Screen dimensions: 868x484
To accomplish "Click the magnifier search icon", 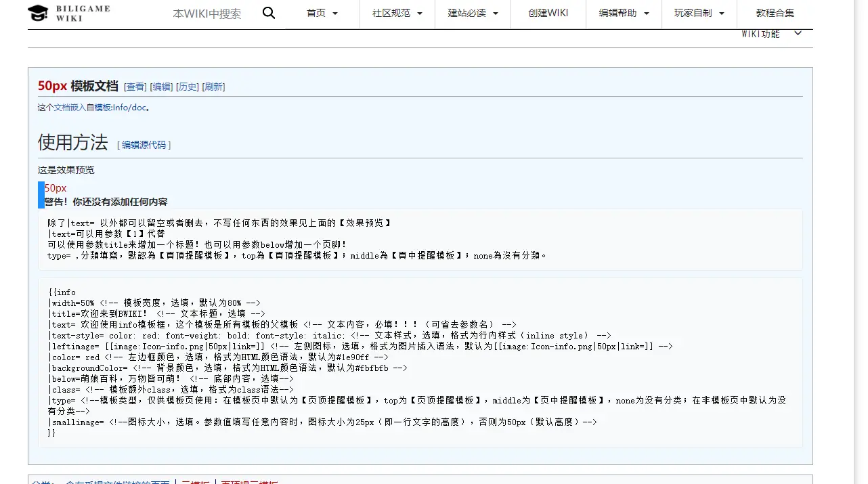I will pyautogui.click(x=269, y=13).
